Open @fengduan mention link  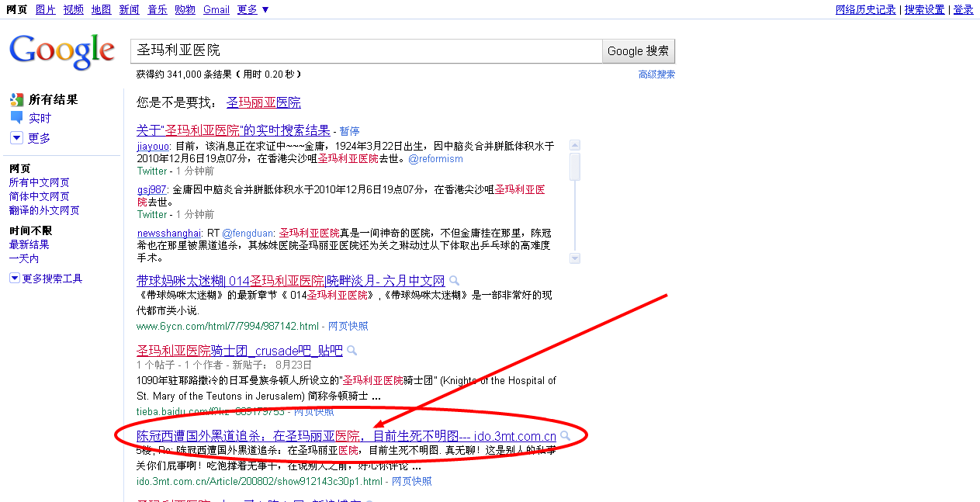point(248,233)
